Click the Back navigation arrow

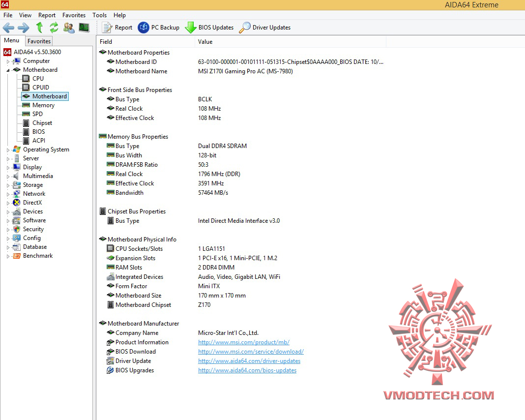click(x=8, y=28)
